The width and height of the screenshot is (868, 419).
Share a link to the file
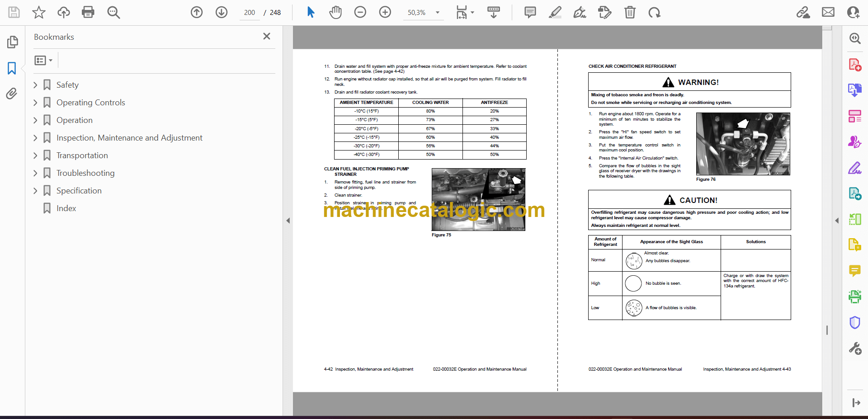tap(803, 12)
